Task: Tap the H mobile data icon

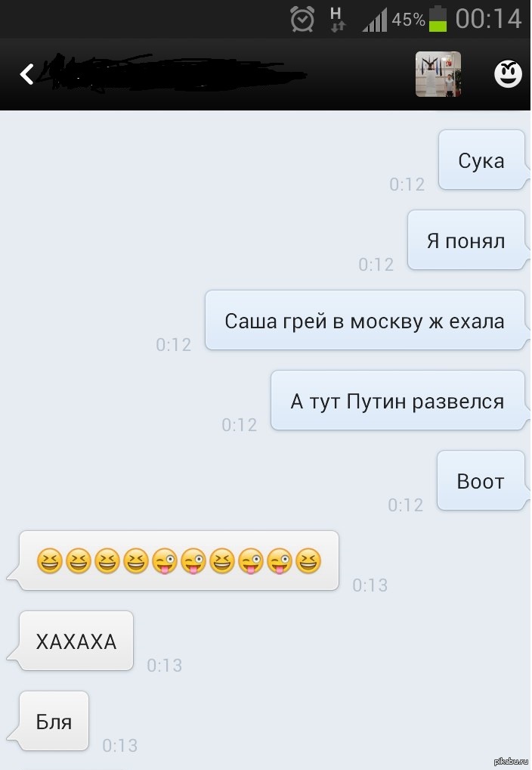Action: 337,20
